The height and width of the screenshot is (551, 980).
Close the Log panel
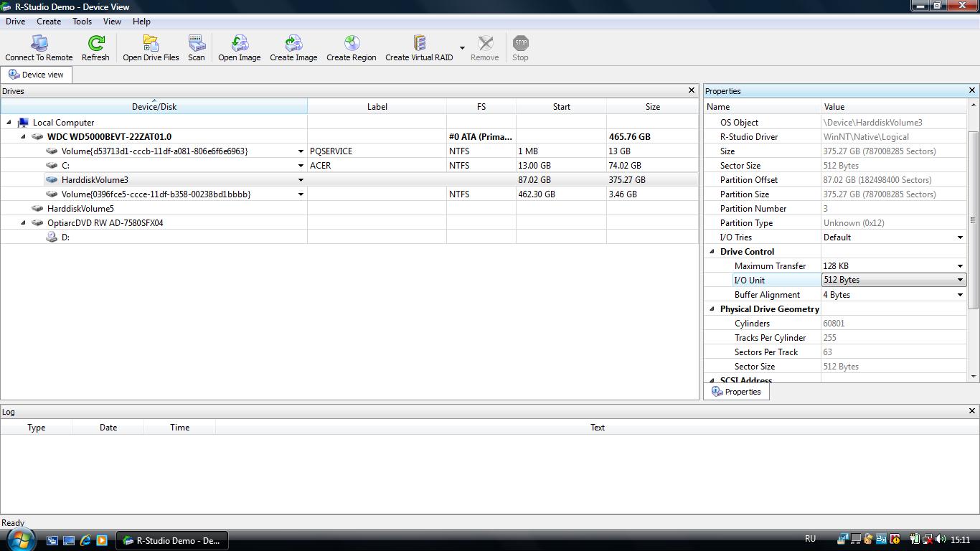point(972,411)
